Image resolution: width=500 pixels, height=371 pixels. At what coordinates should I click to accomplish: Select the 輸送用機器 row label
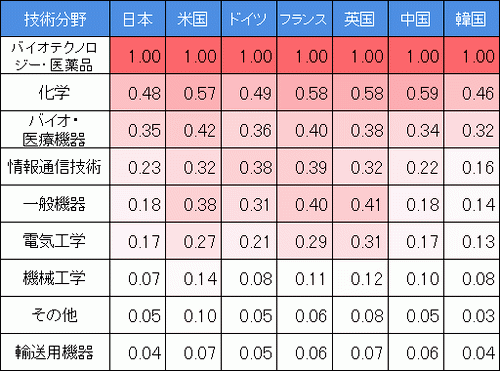click(x=55, y=352)
